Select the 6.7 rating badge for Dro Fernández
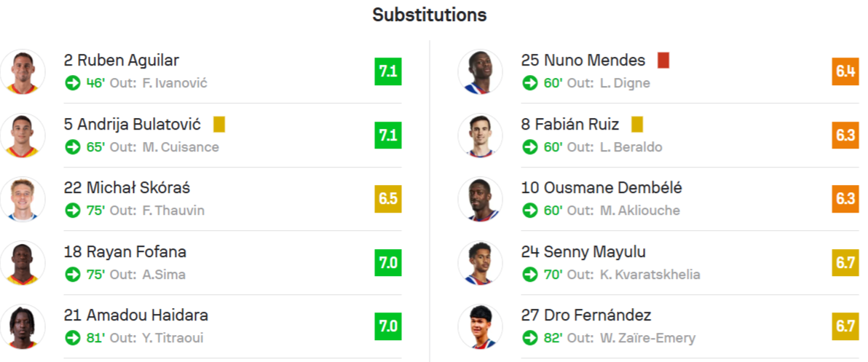The height and width of the screenshot is (362, 868). coord(845,326)
